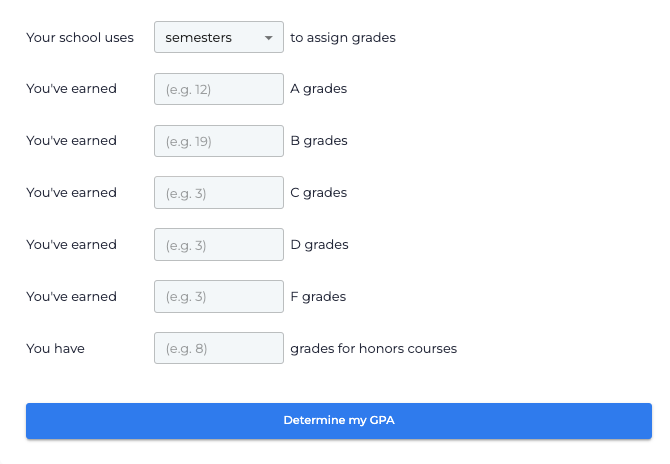Open the semesters grading period dropdown
The width and height of the screenshot is (670, 464).
click(218, 38)
